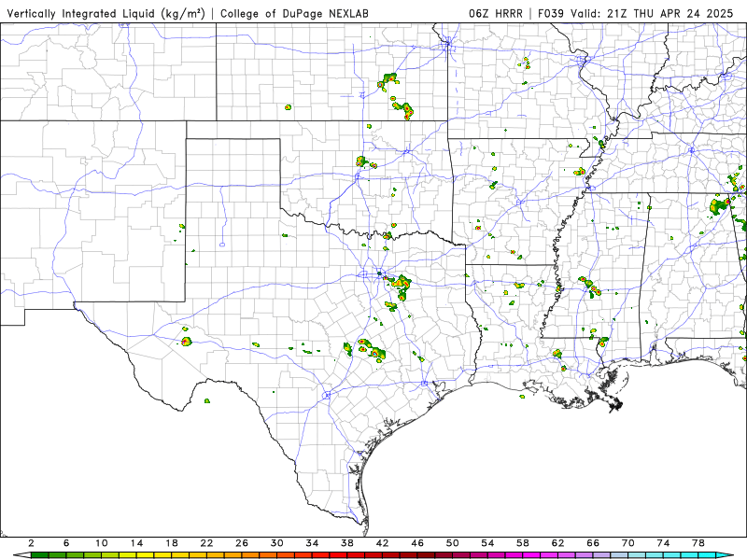Click the magenta swatch under label 58
The height and width of the screenshot is (560, 747).
pos(531,555)
